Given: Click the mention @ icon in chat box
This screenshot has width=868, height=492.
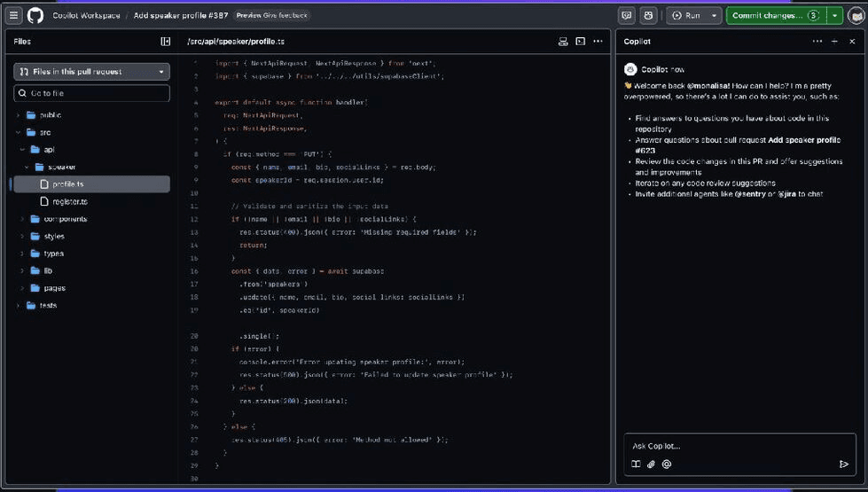Looking at the screenshot, I should [667, 464].
